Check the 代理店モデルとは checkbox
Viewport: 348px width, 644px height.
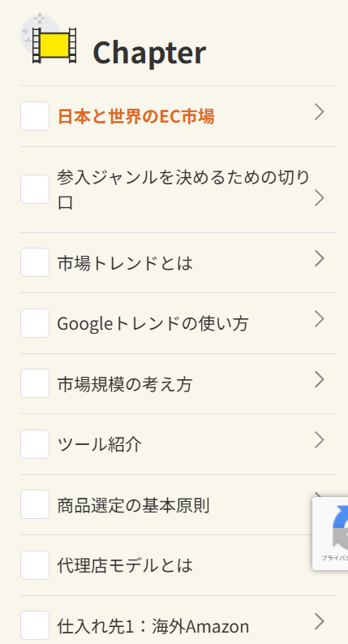pyautogui.click(x=35, y=565)
